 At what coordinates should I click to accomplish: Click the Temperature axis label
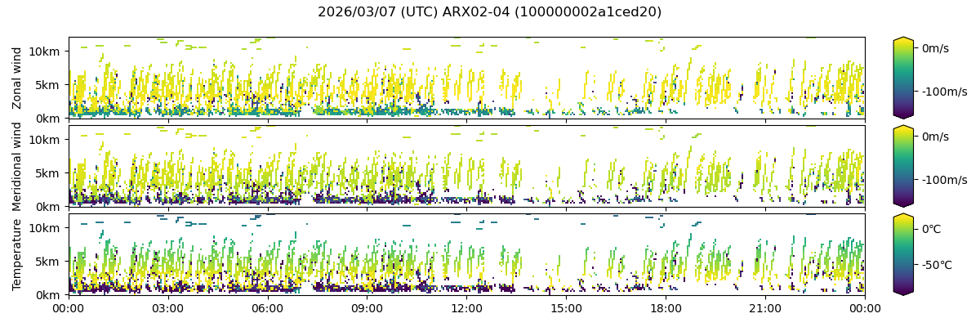(x=17, y=254)
